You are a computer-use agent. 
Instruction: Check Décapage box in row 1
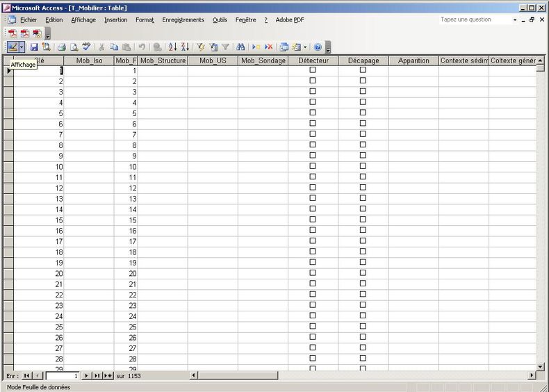363,70
